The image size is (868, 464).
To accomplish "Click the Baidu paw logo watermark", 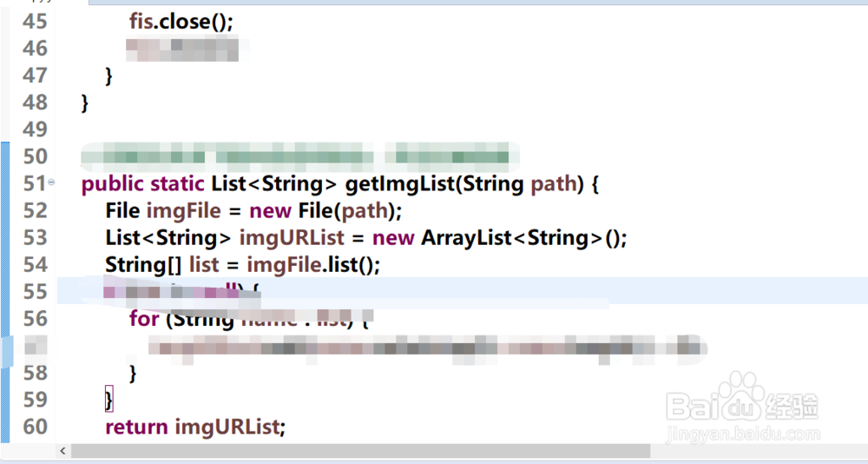I will (740, 396).
